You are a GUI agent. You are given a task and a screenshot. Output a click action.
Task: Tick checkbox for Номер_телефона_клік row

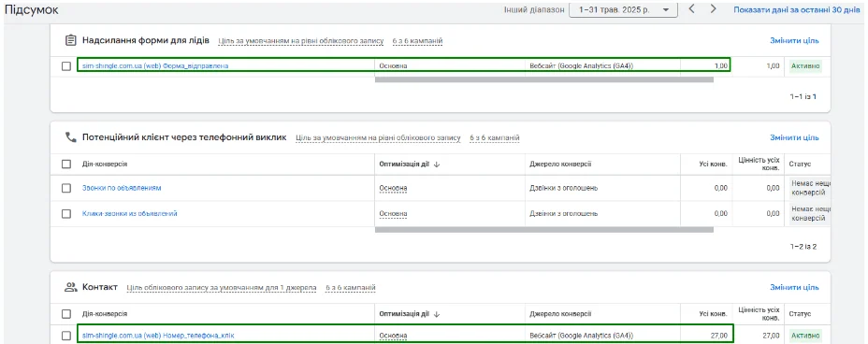[x=66, y=336]
